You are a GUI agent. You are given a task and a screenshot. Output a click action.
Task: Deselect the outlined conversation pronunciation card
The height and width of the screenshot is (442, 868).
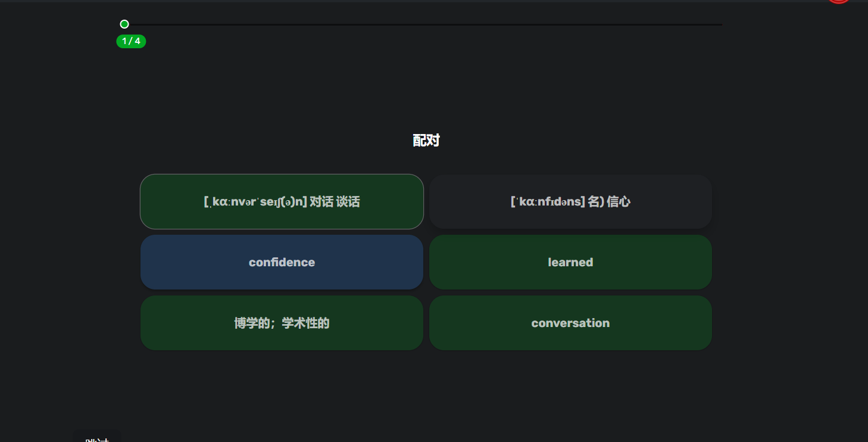282,201
